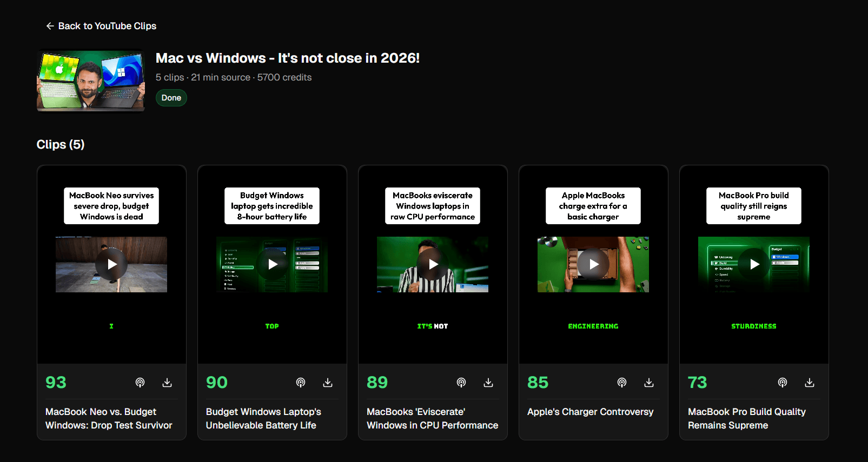868x462 pixels.
Task: Open 'Apple's Charger Controversy' clip title
Action: (x=590, y=412)
